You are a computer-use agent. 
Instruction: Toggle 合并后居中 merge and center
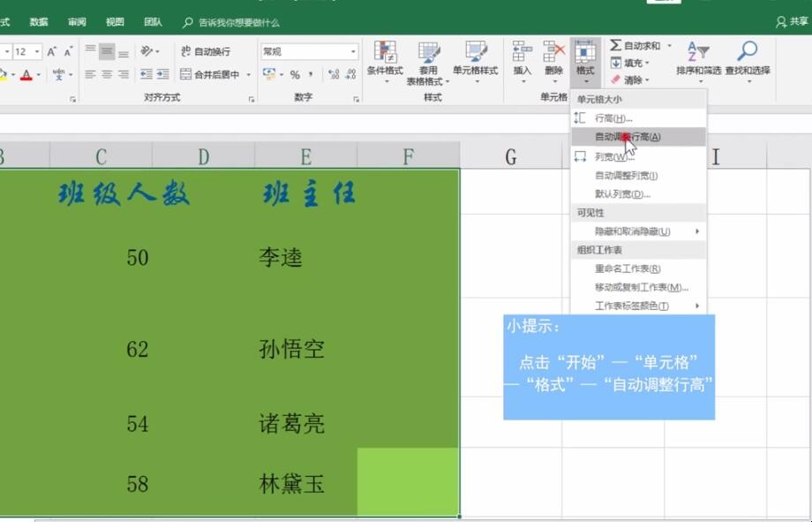pyautogui.click(x=210, y=75)
